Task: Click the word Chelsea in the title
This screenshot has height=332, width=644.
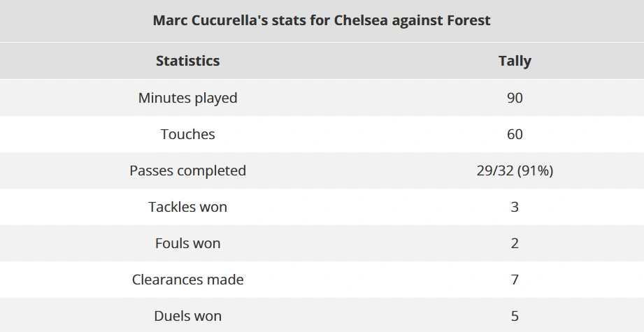Action: [x=361, y=20]
